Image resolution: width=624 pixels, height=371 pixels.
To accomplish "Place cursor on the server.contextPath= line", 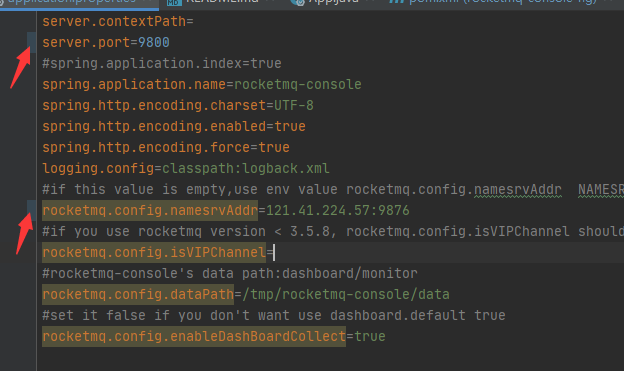I will (x=118, y=21).
